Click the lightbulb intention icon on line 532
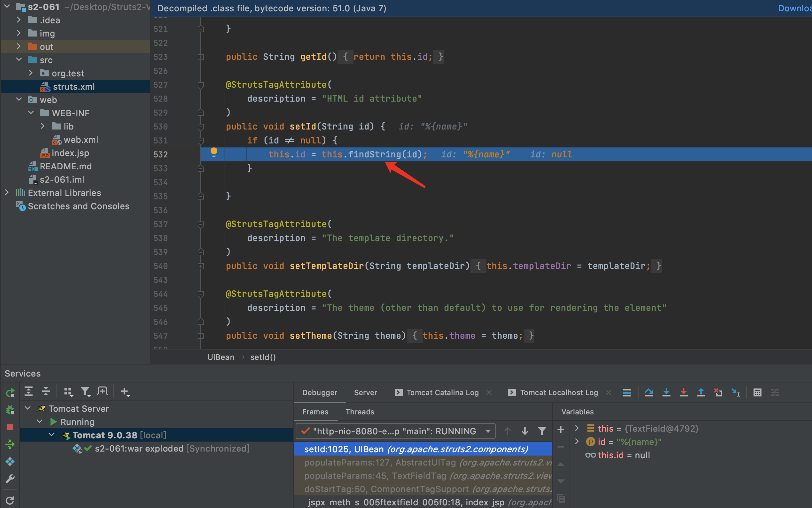This screenshot has height=508, width=812. [x=214, y=152]
